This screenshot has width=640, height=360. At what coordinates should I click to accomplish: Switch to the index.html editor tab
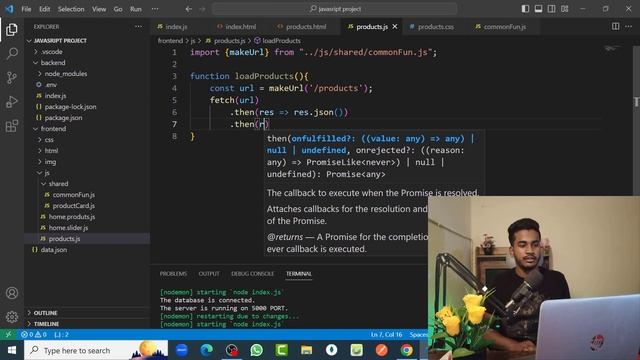click(241, 27)
